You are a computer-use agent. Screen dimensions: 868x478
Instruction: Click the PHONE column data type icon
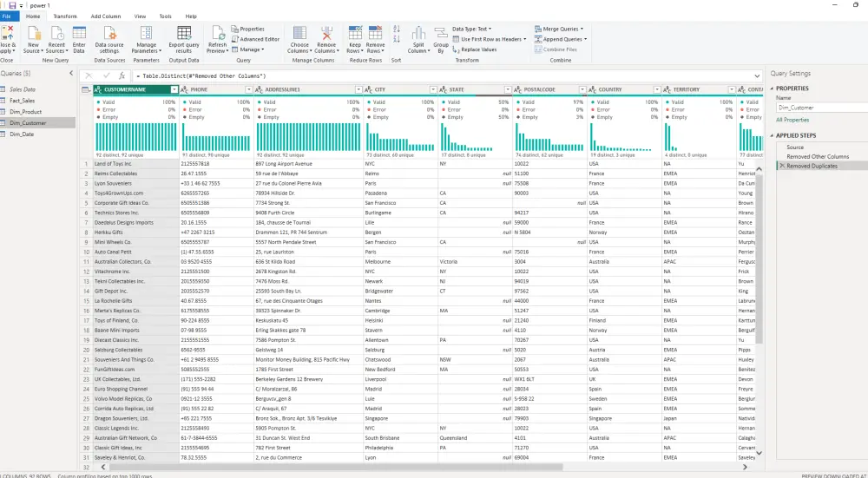185,89
